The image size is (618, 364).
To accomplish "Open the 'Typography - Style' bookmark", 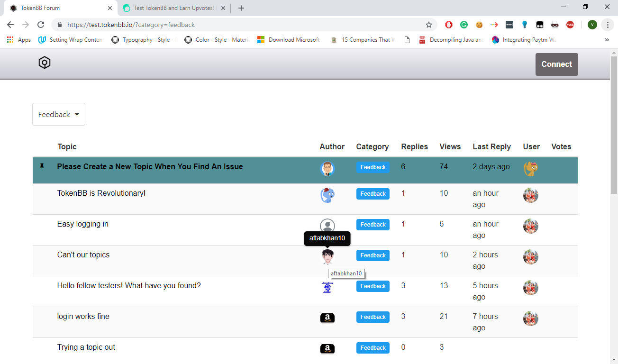I will click(x=144, y=40).
